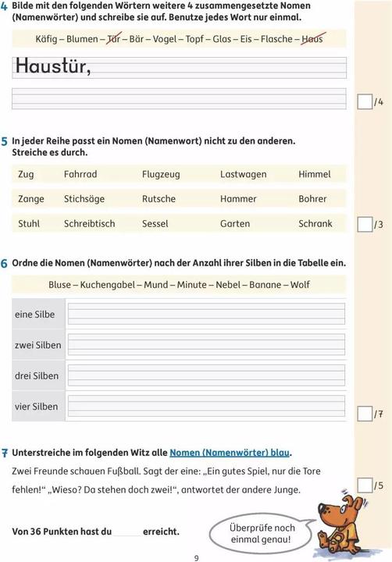Select "Kuchengabel" in the syllable word list
Image resolution: width=392 pixels, height=562 pixels.
coord(107,285)
